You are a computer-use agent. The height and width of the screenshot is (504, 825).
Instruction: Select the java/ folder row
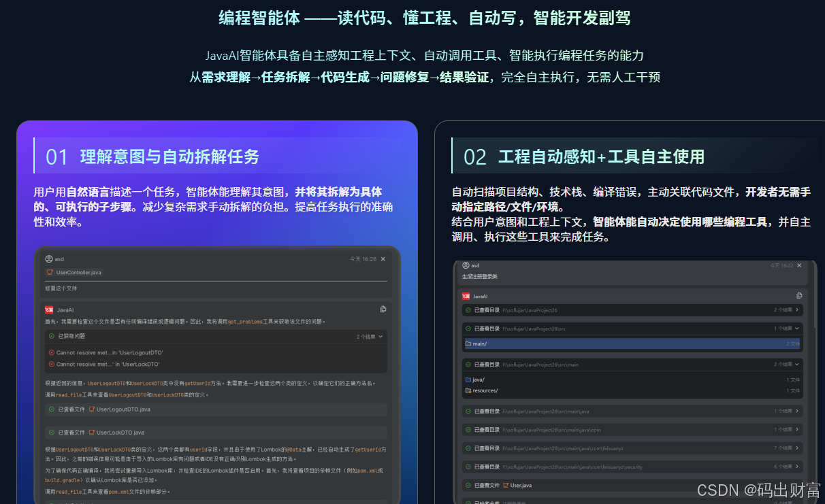[x=632, y=380]
